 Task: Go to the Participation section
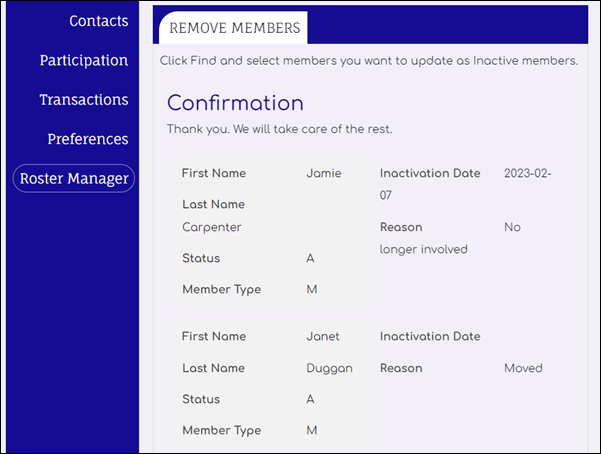click(x=84, y=60)
